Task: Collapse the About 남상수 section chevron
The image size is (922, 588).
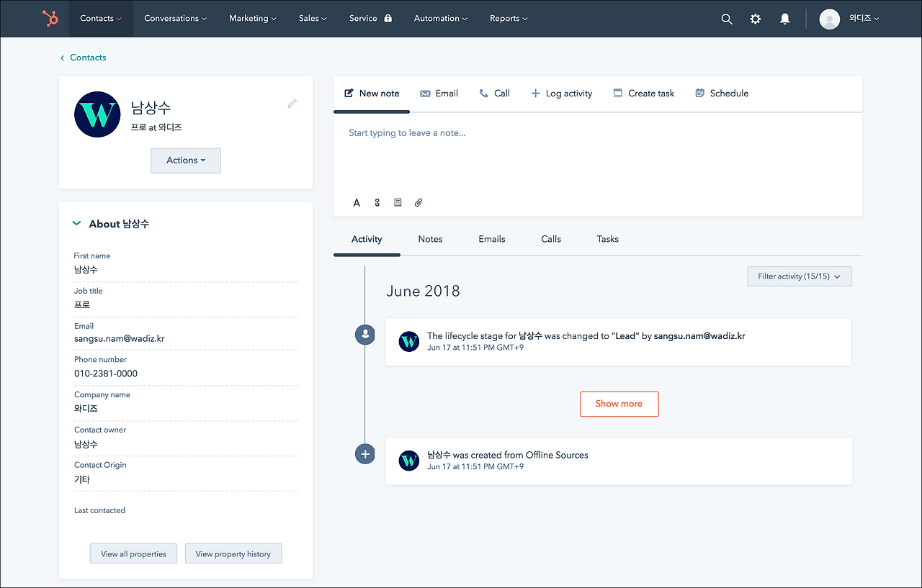Action: (77, 224)
